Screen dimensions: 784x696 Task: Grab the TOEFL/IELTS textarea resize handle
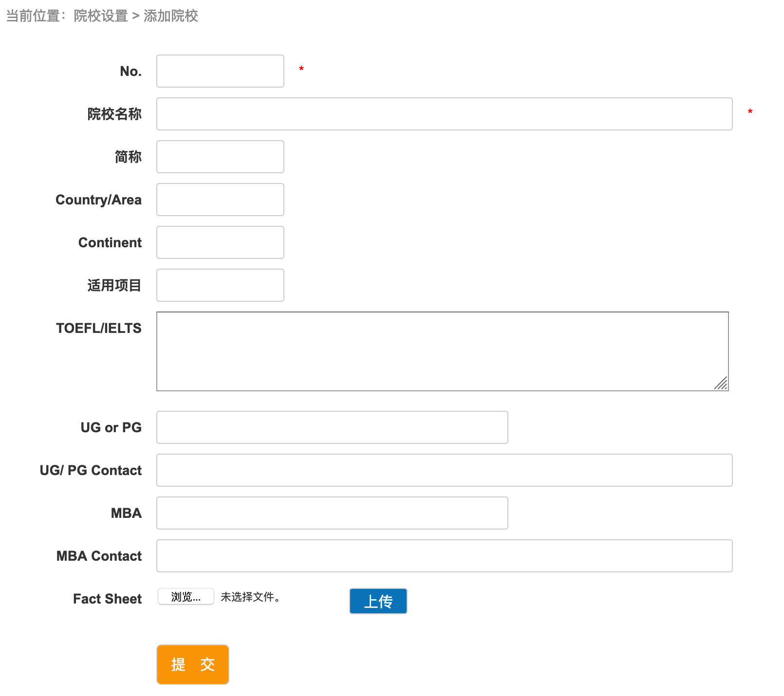click(x=722, y=384)
